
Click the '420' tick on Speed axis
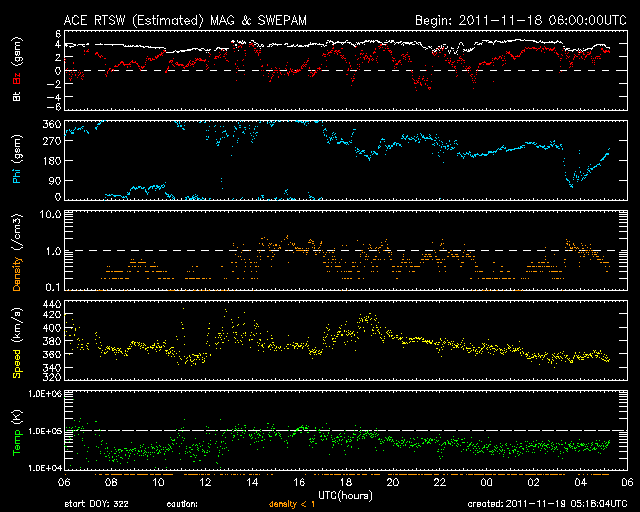[x=52, y=315]
